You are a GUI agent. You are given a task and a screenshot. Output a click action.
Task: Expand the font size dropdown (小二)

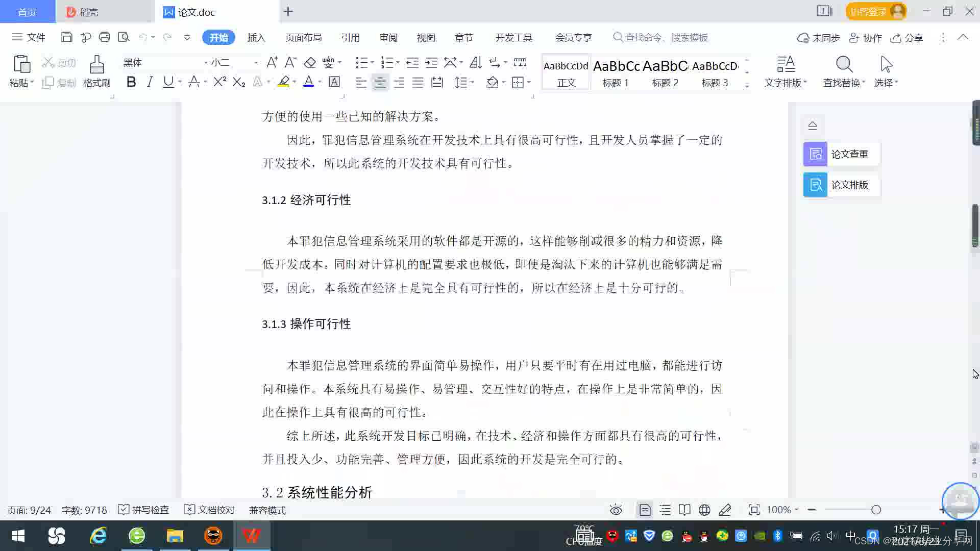point(256,63)
